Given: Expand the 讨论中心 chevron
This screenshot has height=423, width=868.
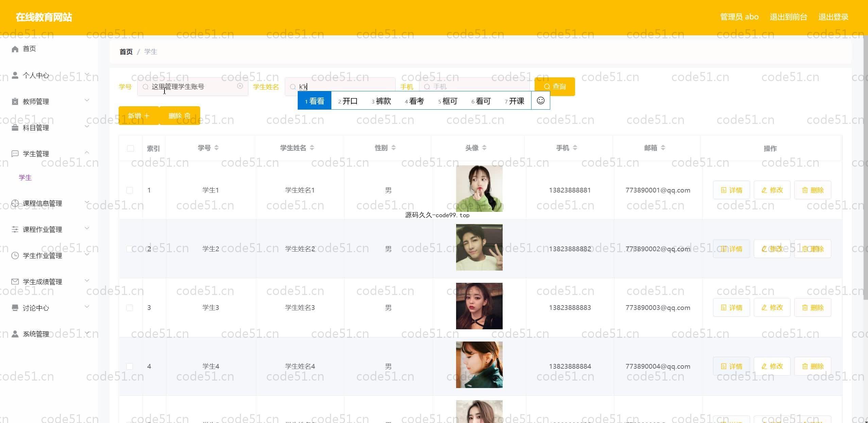Looking at the screenshot, I should [87, 307].
